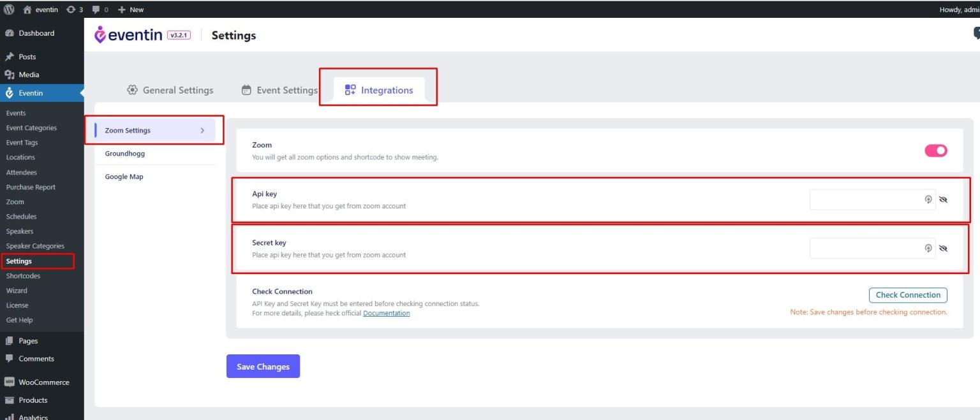Click the General Settings gear icon
980x420 pixels.
[132, 89]
